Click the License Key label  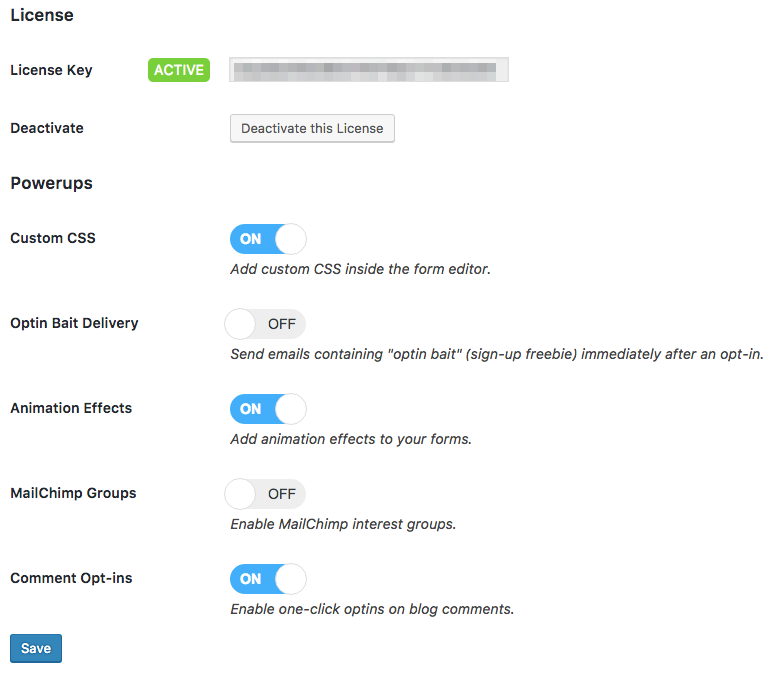tap(51, 70)
